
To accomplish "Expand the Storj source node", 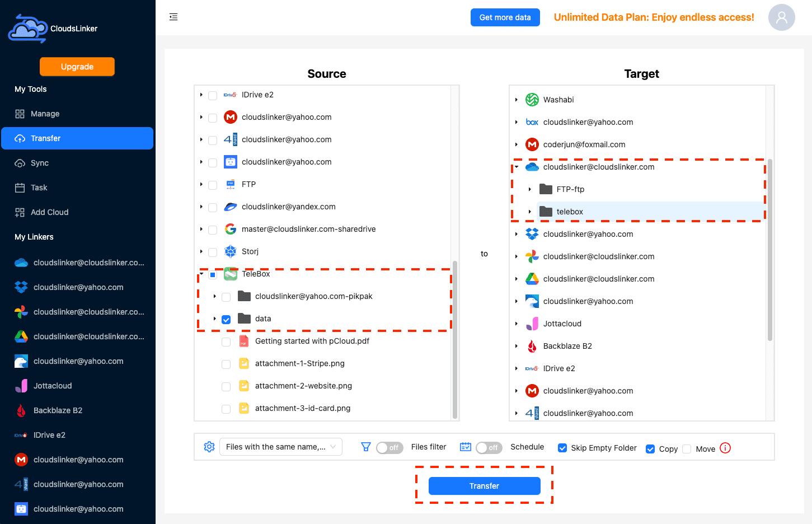I will pos(201,251).
